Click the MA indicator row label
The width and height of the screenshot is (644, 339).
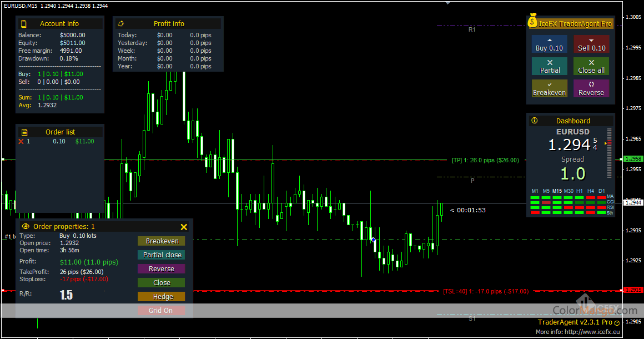[610, 196]
